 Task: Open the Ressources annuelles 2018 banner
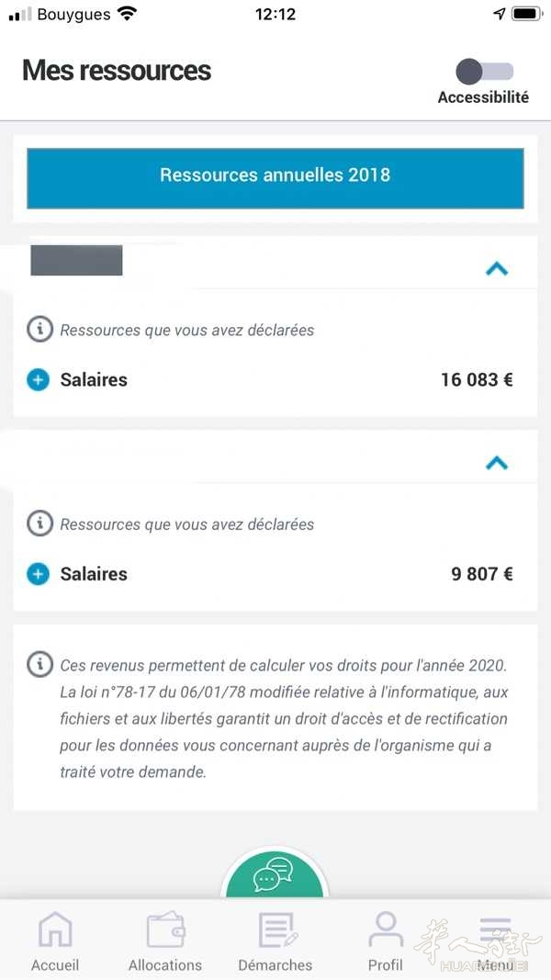pyautogui.click(x=275, y=178)
